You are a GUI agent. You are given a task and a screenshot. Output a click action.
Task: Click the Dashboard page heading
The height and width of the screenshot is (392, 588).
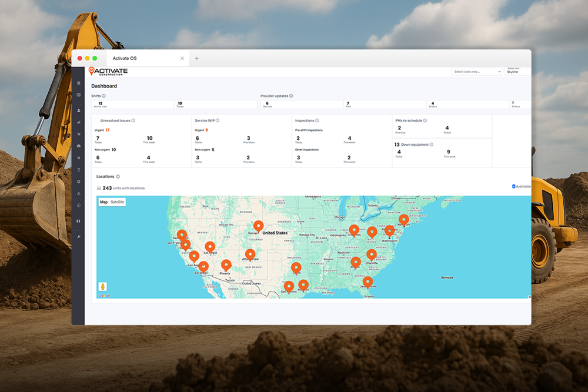point(104,86)
